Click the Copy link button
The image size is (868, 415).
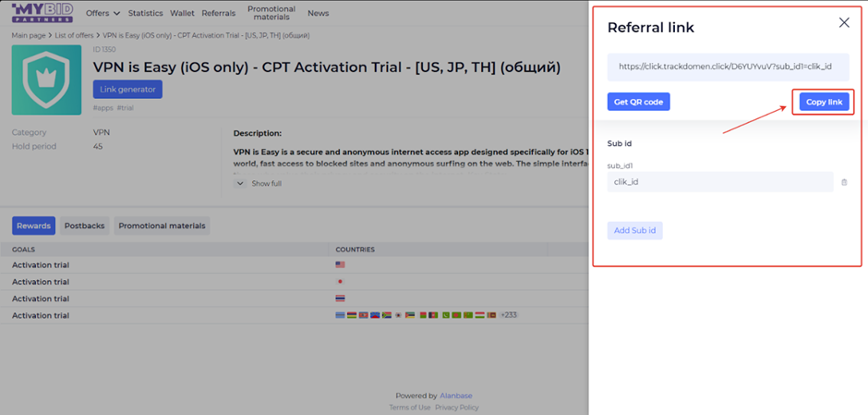click(825, 102)
